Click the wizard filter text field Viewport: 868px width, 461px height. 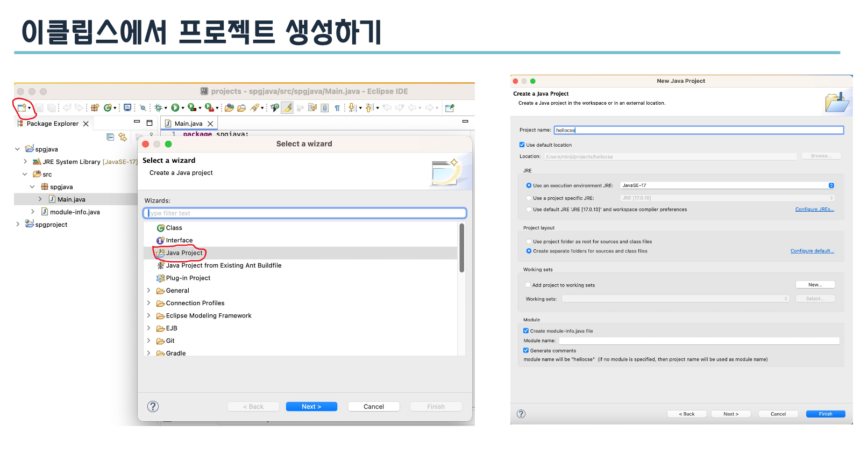click(x=305, y=213)
